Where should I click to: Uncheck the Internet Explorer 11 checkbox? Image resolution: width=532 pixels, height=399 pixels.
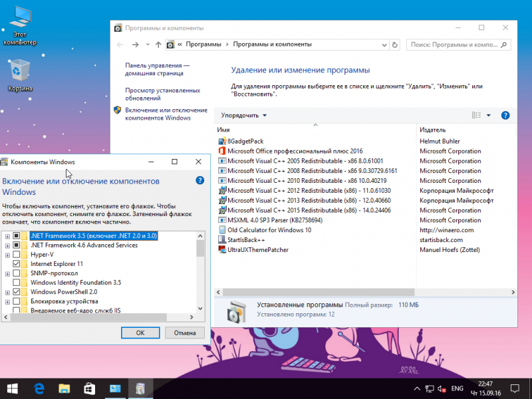pyautogui.click(x=16, y=263)
